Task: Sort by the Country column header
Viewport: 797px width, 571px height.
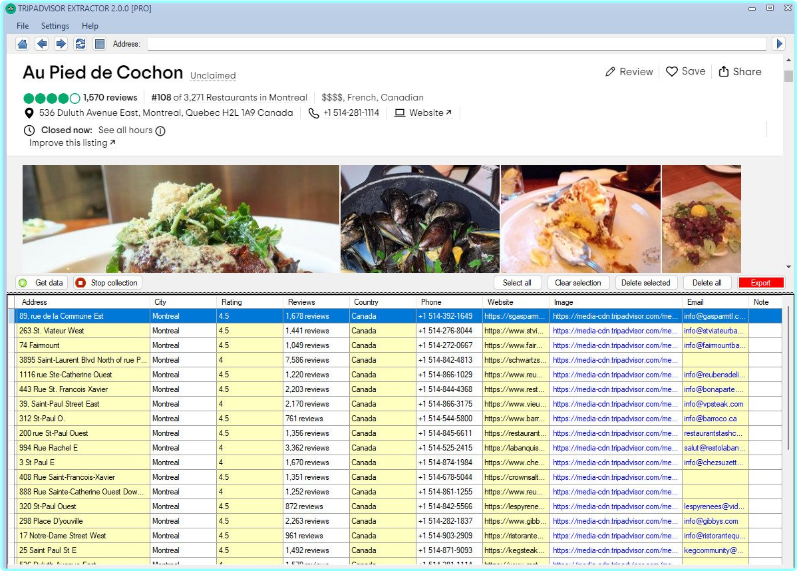Action: (383, 302)
